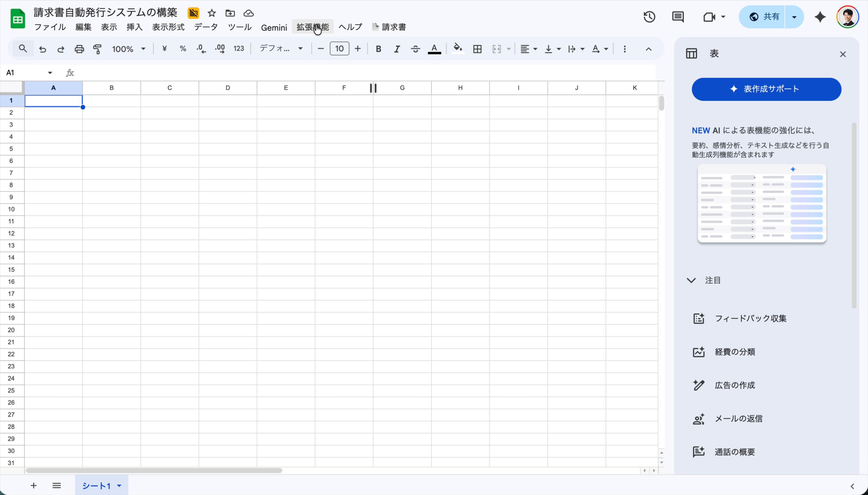Click the fill color bucket icon
This screenshot has width=868, height=495.
(x=458, y=49)
